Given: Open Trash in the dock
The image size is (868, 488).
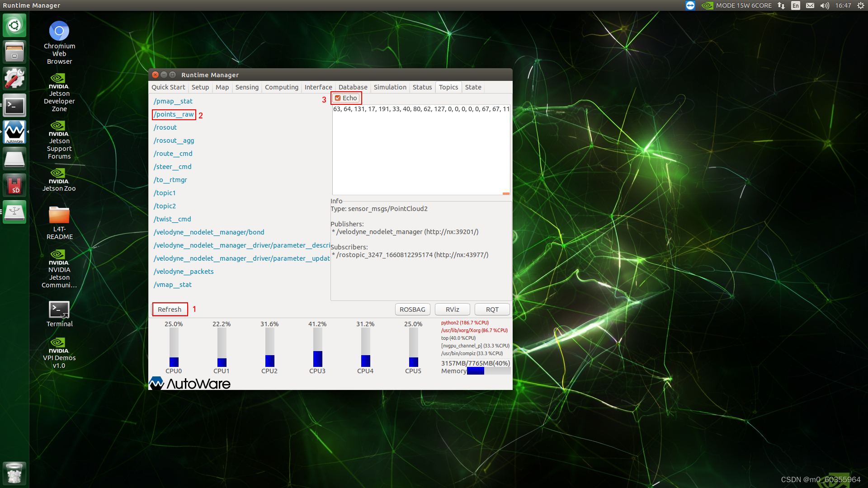Looking at the screenshot, I should 14,473.
